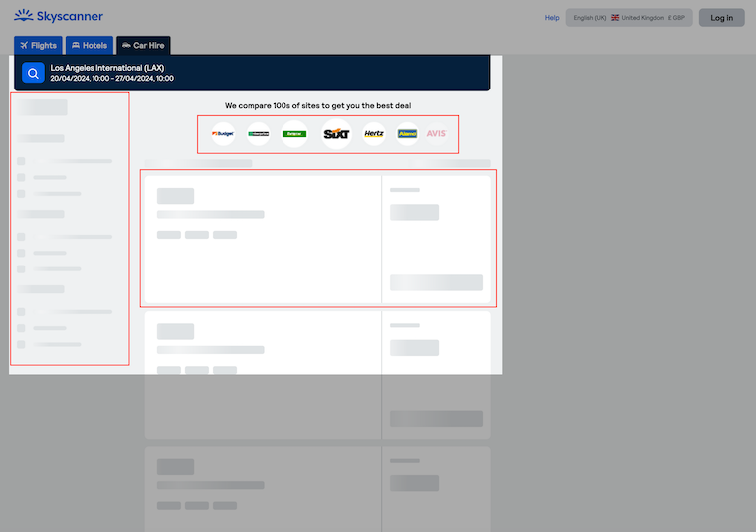Viewport: 756px width, 532px height.
Task: Click the UK flag icon in the header
Action: [615, 18]
